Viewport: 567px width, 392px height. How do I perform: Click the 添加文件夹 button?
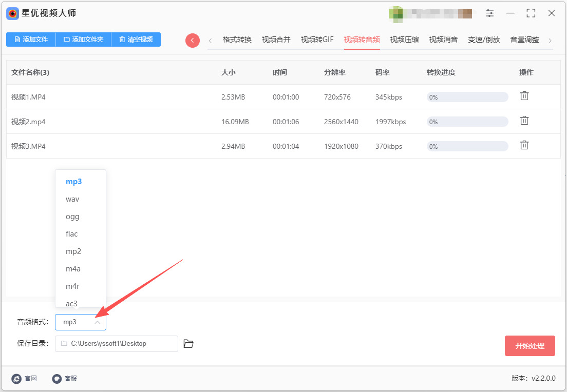tap(84, 40)
